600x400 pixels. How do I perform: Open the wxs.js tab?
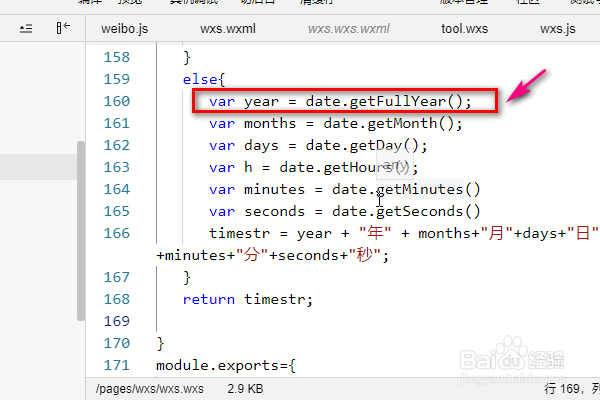click(558, 29)
